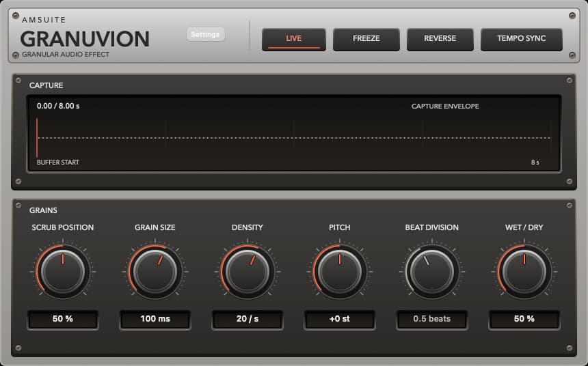Click the SCRUB POSITION label
The height and width of the screenshot is (366, 588).
(x=63, y=227)
